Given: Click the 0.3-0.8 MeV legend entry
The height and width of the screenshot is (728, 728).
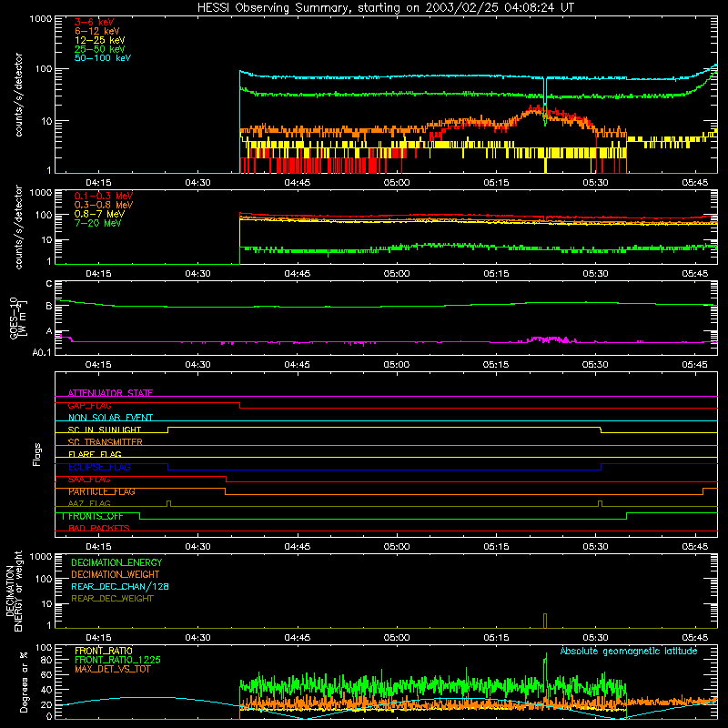Looking at the screenshot, I should tap(104, 205).
